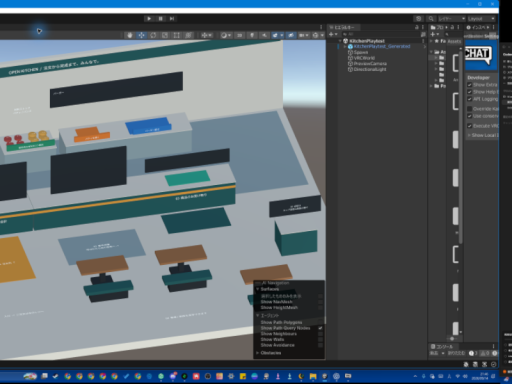The width and height of the screenshot is (512, 384).
Task: Enable the Show Walls checkbox
Action: (x=320, y=339)
